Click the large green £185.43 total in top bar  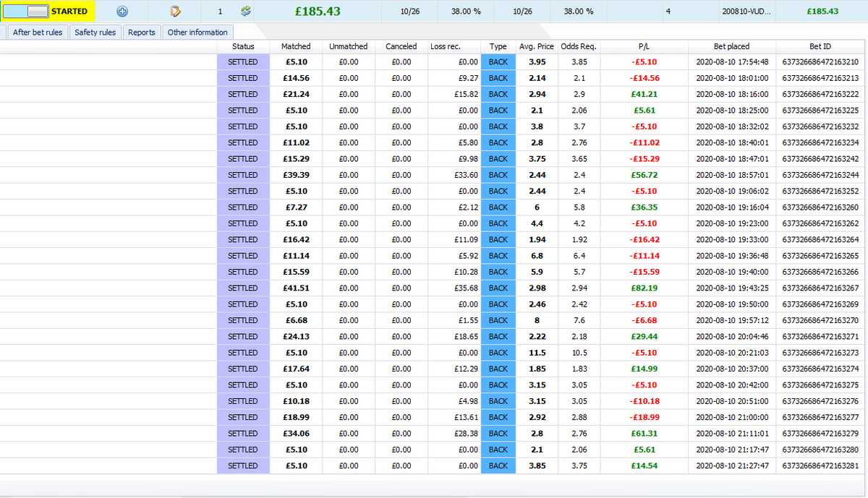click(318, 12)
